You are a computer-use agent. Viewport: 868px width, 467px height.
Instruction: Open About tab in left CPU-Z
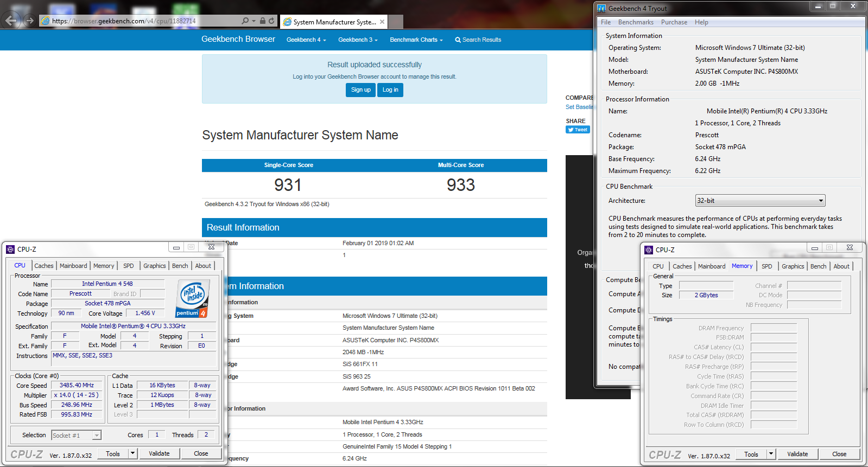[204, 266]
